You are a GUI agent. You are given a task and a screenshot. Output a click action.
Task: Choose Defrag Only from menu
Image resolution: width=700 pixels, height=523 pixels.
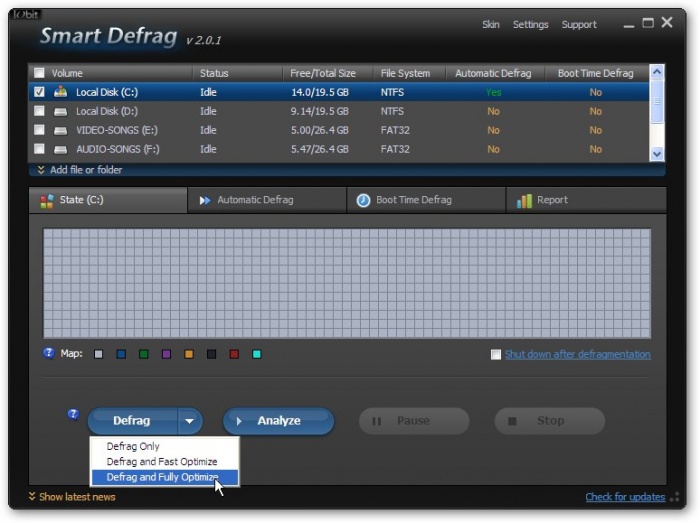point(165,446)
